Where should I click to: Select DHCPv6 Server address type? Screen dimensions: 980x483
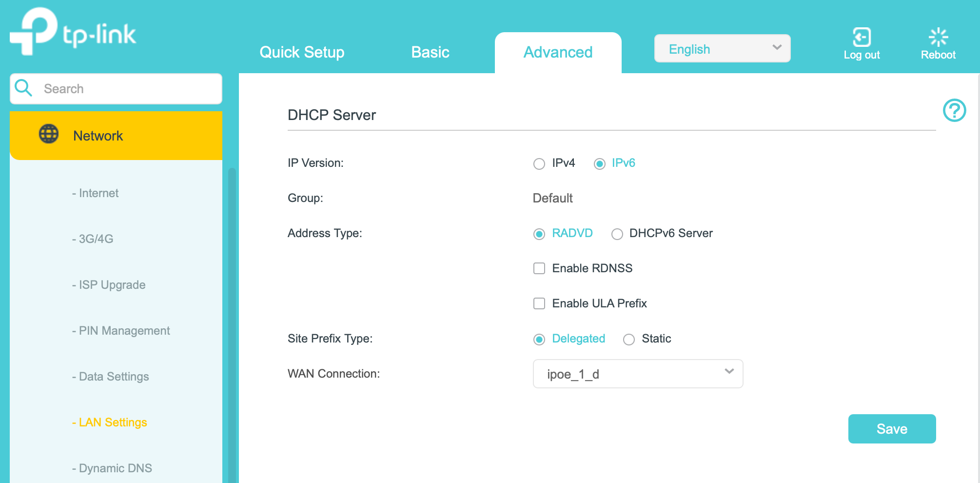(617, 234)
